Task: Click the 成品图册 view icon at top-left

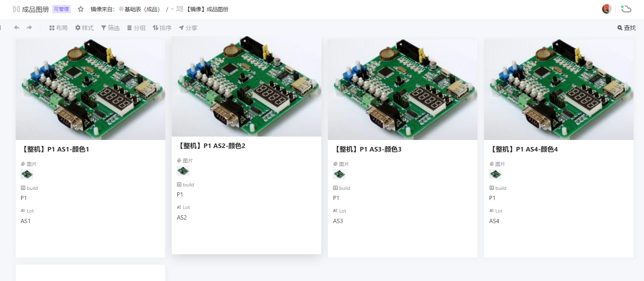Action: pos(16,9)
